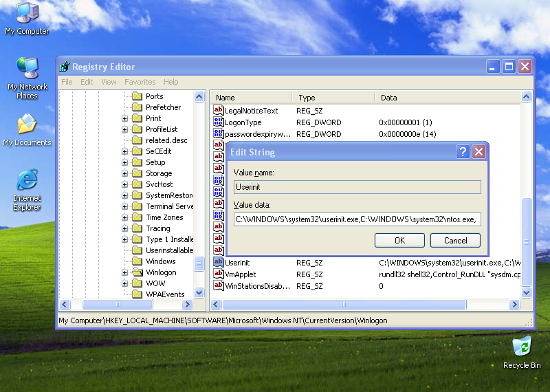Click the values pane horizontal scrollbar thumb
Viewport: 550px width, 392px height.
point(344,304)
